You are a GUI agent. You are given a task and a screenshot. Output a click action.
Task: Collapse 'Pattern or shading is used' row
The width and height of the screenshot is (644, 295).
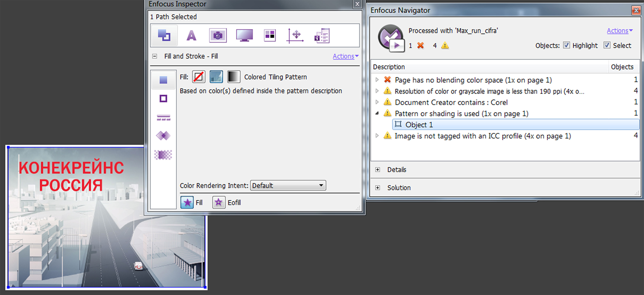pos(377,113)
